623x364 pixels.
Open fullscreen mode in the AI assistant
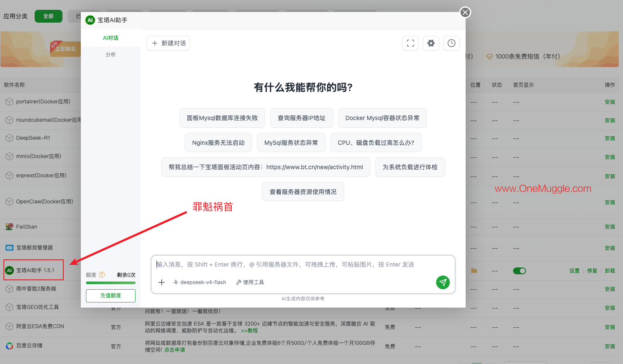pos(410,43)
